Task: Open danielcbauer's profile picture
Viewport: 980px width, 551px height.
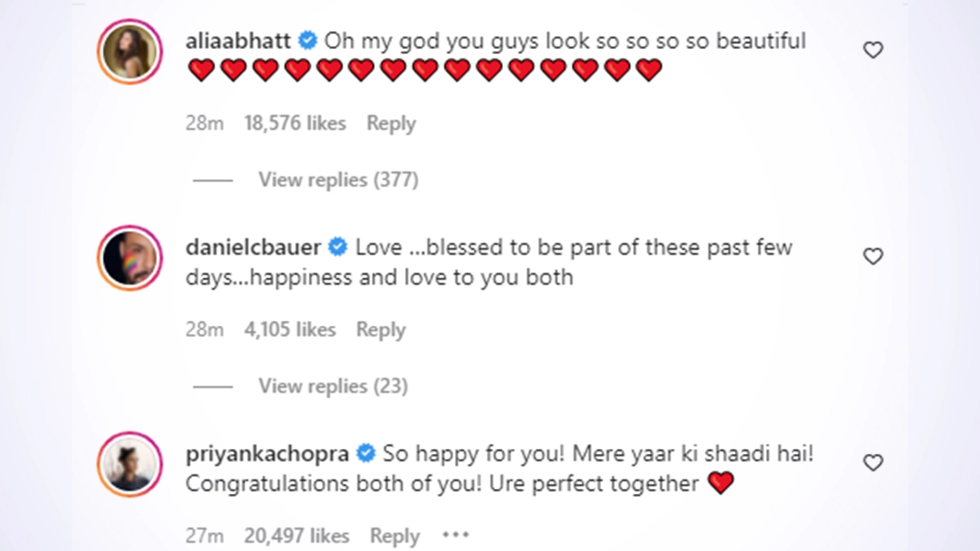Action: (130, 258)
